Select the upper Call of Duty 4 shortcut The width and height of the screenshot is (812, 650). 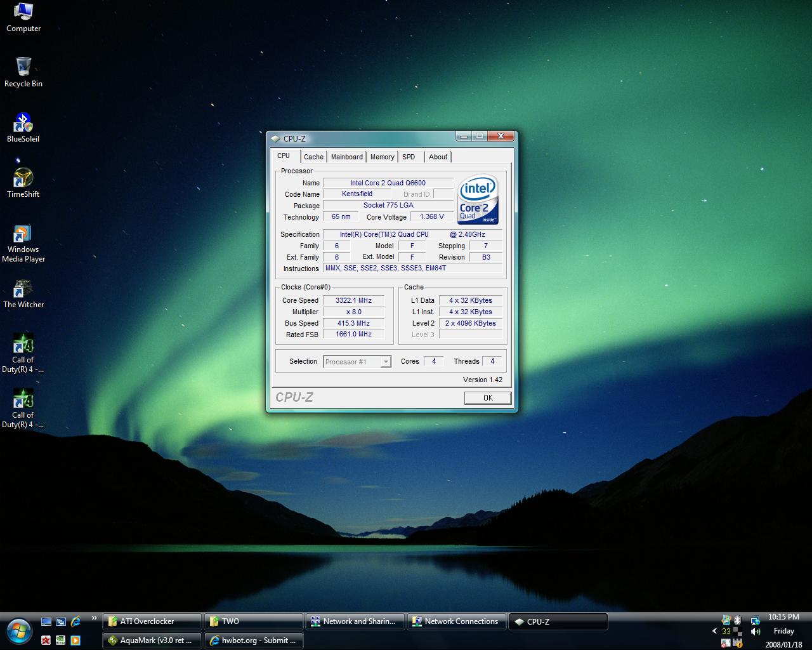coord(23,353)
